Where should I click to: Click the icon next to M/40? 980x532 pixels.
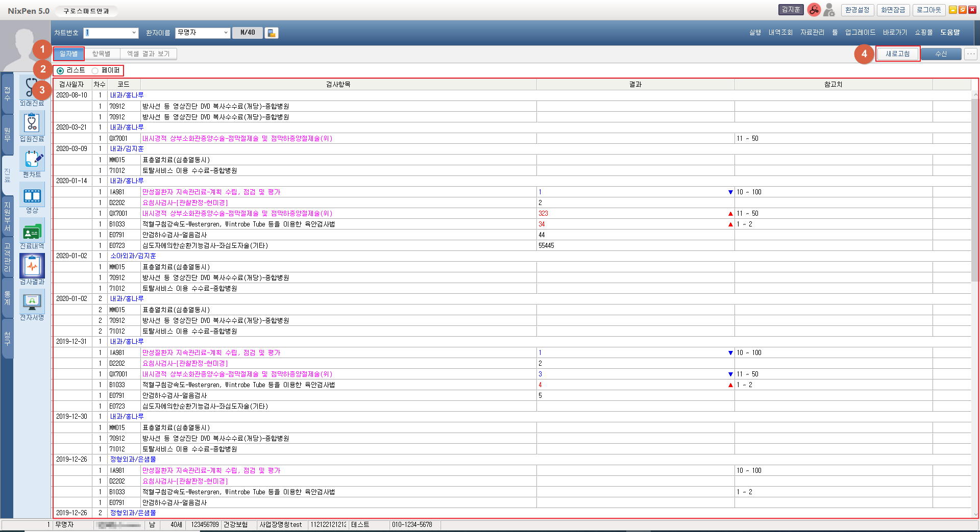pos(272,33)
